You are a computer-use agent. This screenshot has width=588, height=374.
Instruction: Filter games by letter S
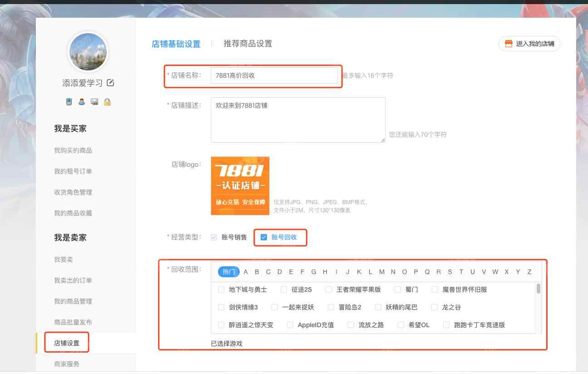click(x=450, y=272)
